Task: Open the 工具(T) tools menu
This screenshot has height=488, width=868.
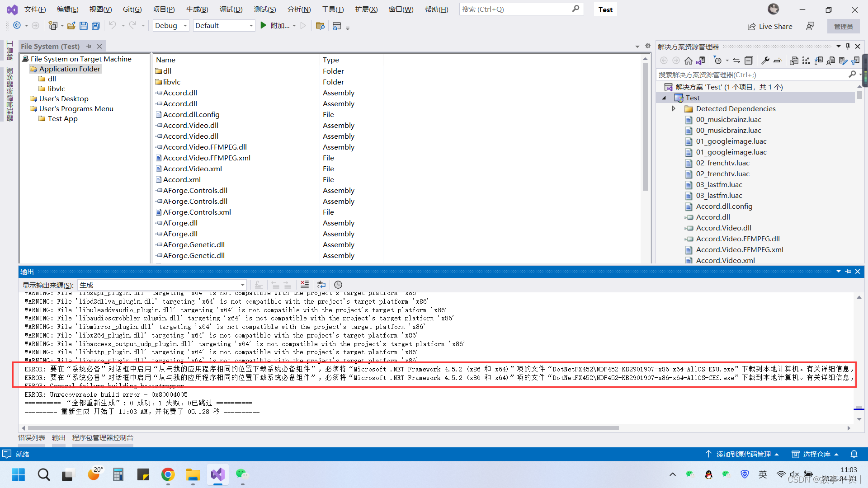Action: (333, 9)
